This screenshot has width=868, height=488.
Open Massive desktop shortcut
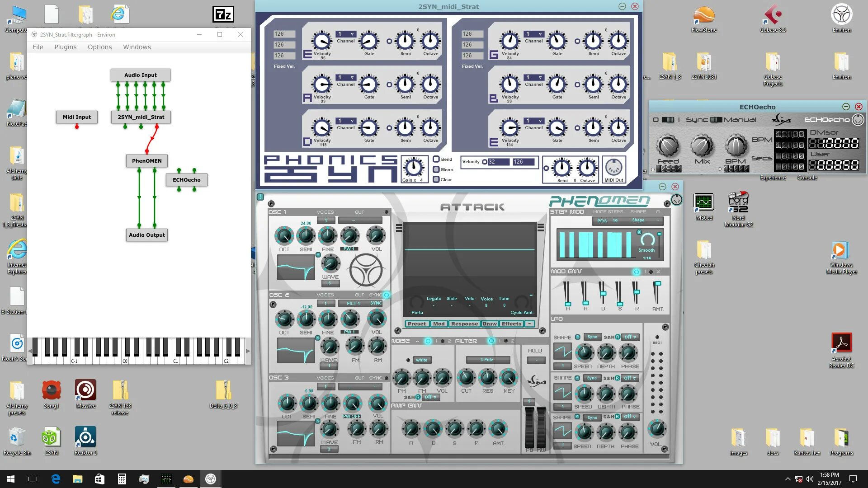pos(85,393)
